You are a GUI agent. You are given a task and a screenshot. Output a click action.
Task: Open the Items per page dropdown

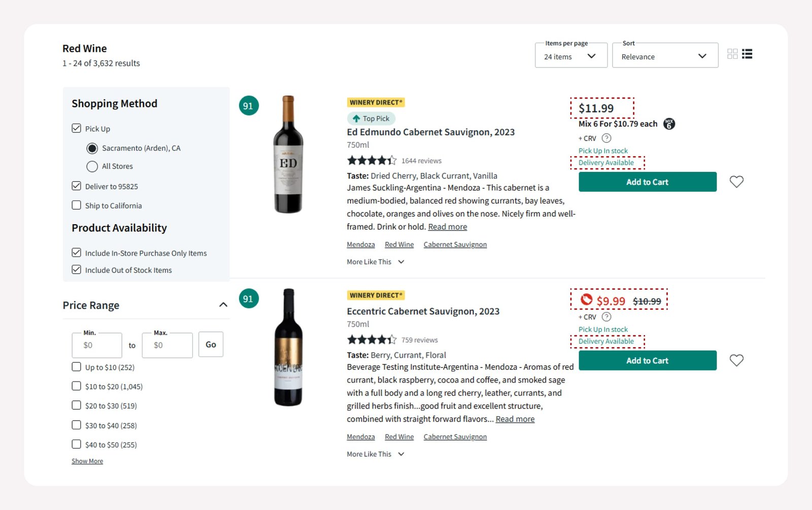pyautogui.click(x=571, y=56)
